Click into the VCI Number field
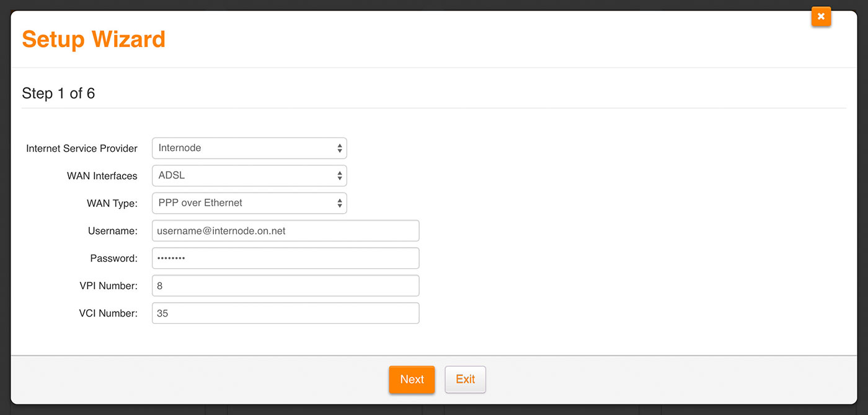868x415 pixels. tap(285, 313)
